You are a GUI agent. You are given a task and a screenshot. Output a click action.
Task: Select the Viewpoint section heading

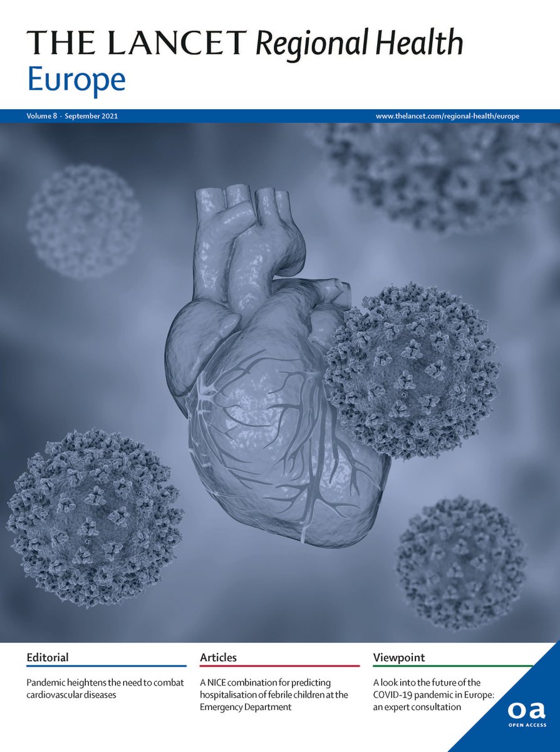[399, 657]
